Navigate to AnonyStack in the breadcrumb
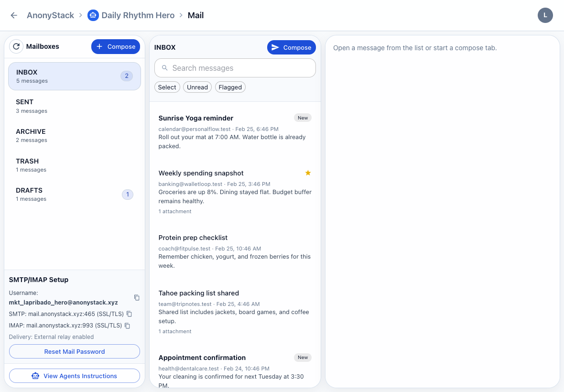The image size is (564, 392). coord(50,15)
